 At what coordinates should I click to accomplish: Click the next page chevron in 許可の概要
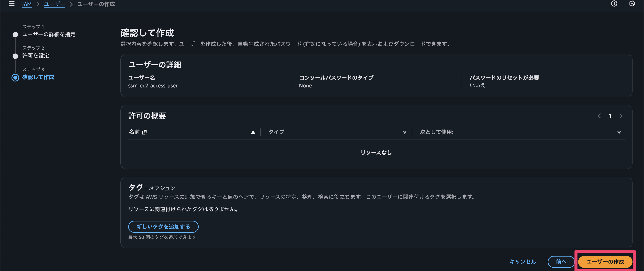pyautogui.click(x=621, y=116)
